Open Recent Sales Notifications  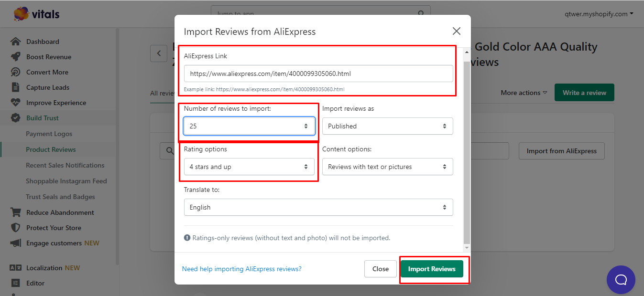[65, 165]
